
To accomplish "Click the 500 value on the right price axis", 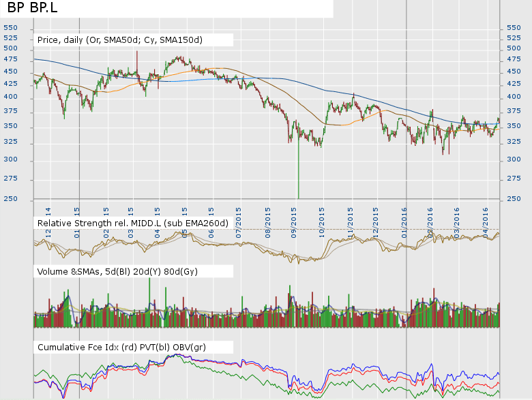I will [x=514, y=48].
